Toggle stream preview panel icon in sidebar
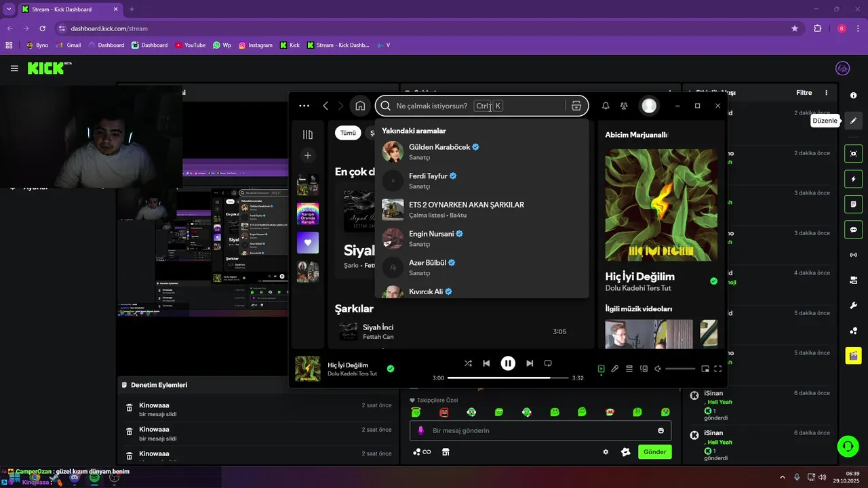 point(854,154)
